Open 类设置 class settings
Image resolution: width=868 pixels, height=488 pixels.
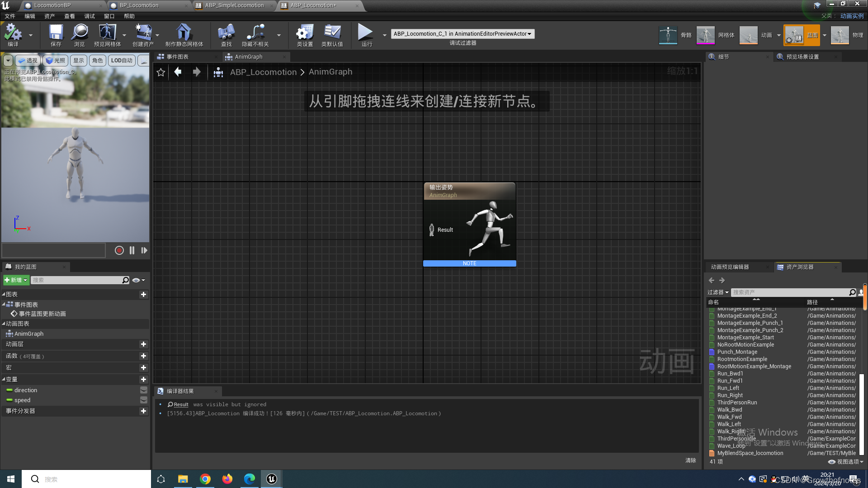pyautogui.click(x=305, y=35)
